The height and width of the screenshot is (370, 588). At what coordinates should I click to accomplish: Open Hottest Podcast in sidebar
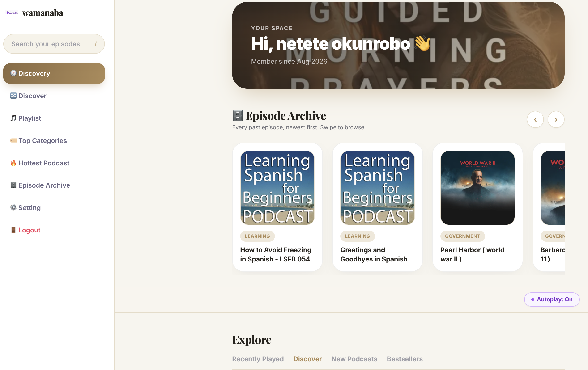tap(54, 163)
